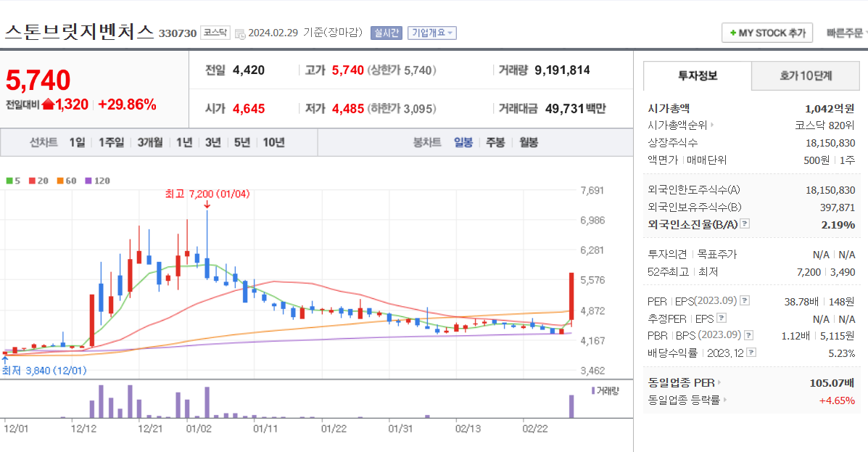The width and height of the screenshot is (868, 452).
Task: Click the stock name 스톤브릿지벤처스
Action: point(79,32)
